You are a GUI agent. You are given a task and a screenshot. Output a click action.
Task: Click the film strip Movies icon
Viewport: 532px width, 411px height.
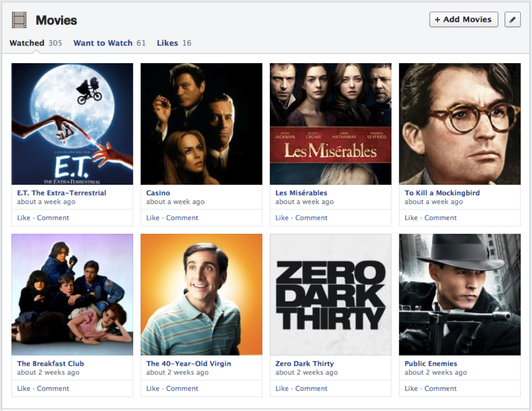click(19, 20)
